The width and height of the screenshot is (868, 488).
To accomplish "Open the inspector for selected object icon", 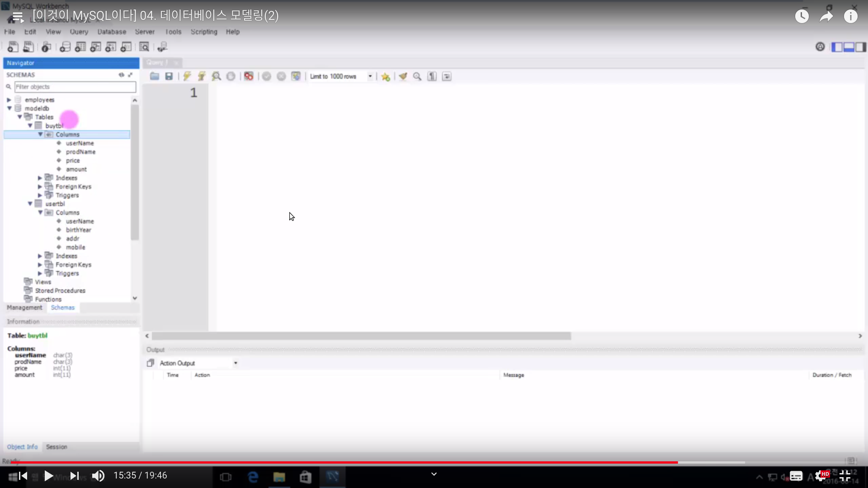I will (46, 47).
